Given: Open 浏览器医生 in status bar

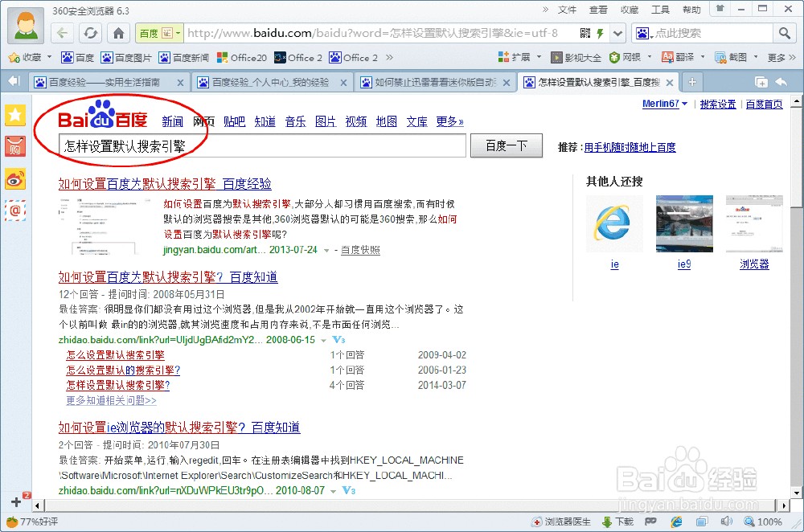Looking at the screenshot, I should tap(561, 522).
